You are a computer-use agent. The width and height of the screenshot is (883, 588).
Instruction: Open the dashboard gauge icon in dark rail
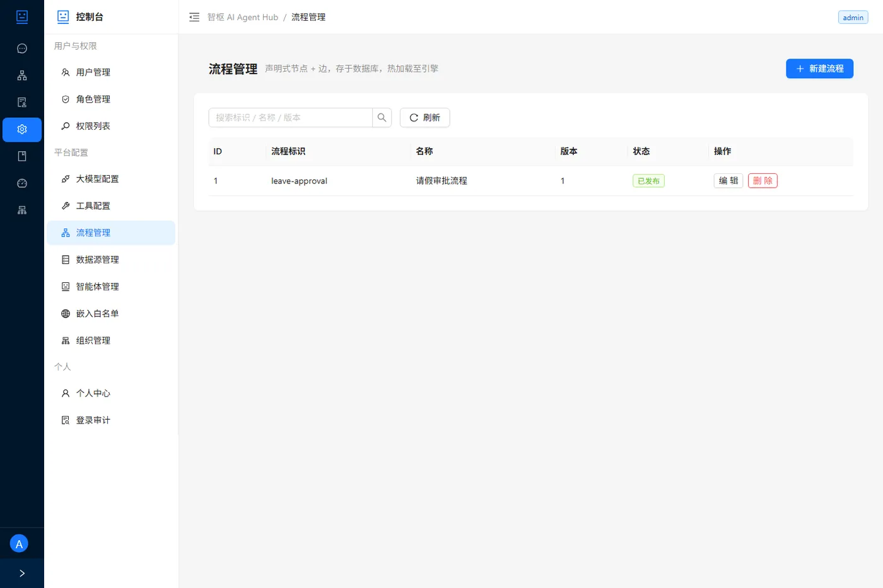click(22, 183)
